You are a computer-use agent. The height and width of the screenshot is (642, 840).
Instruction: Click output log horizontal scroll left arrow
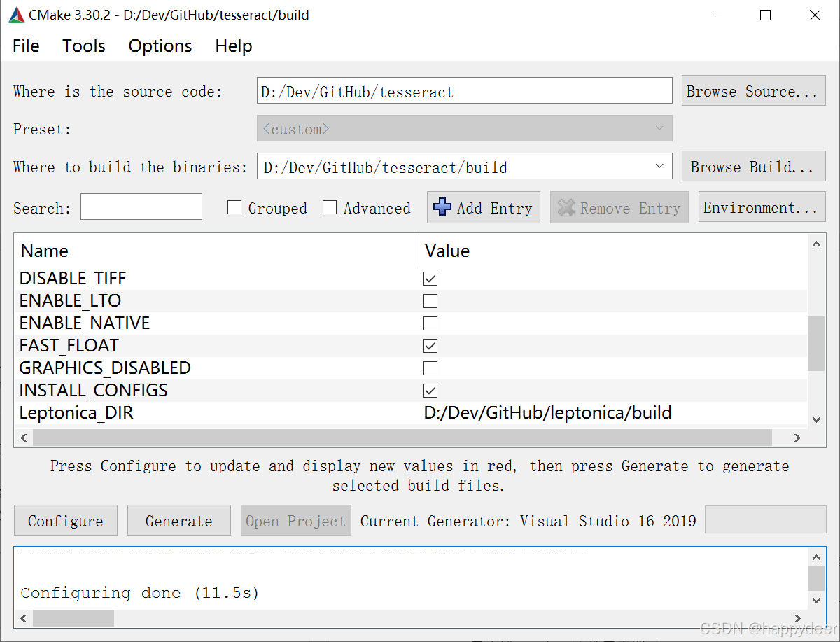click(x=23, y=617)
